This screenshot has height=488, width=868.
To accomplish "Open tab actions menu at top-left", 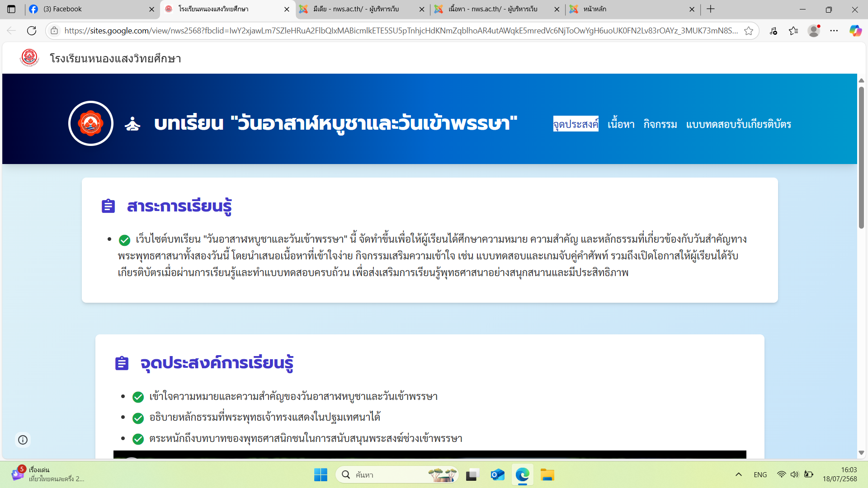I will 11,9.
